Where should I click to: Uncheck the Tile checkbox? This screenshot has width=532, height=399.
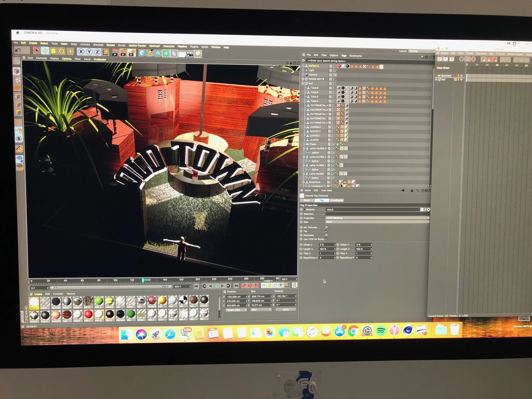pyautogui.click(x=326, y=231)
